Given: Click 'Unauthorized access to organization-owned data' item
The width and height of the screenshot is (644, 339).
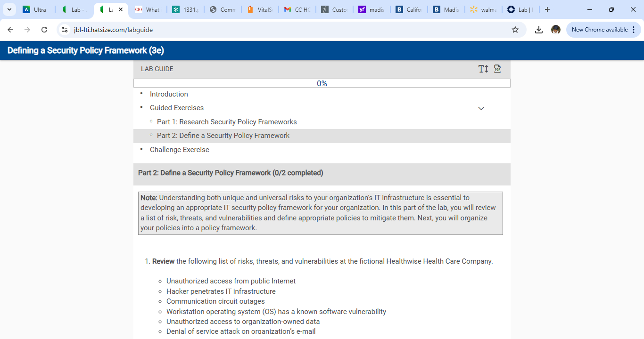Looking at the screenshot, I should [243, 322].
